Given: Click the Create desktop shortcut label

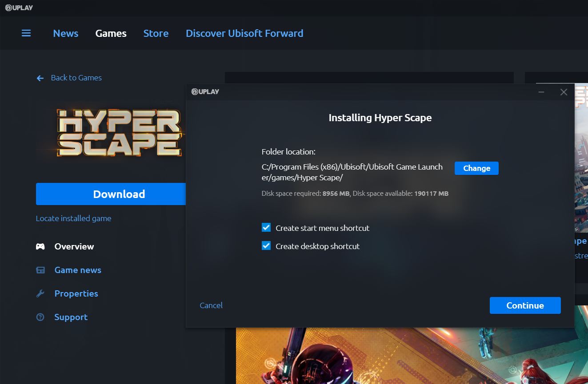Looking at the screenshot, I should [318, 246].
